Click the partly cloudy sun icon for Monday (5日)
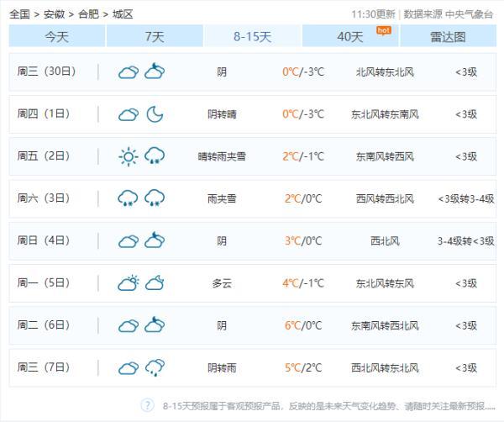Viewport: 504px width, 422px height. [128, 283]
